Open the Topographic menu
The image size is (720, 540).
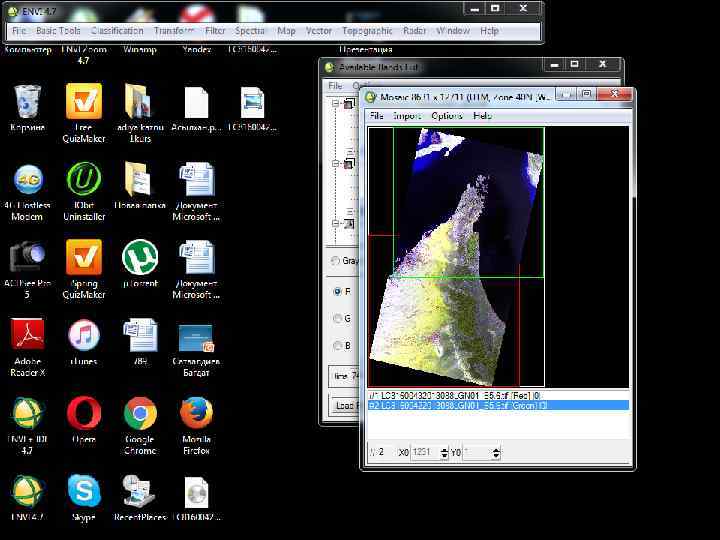coord(367,31)
